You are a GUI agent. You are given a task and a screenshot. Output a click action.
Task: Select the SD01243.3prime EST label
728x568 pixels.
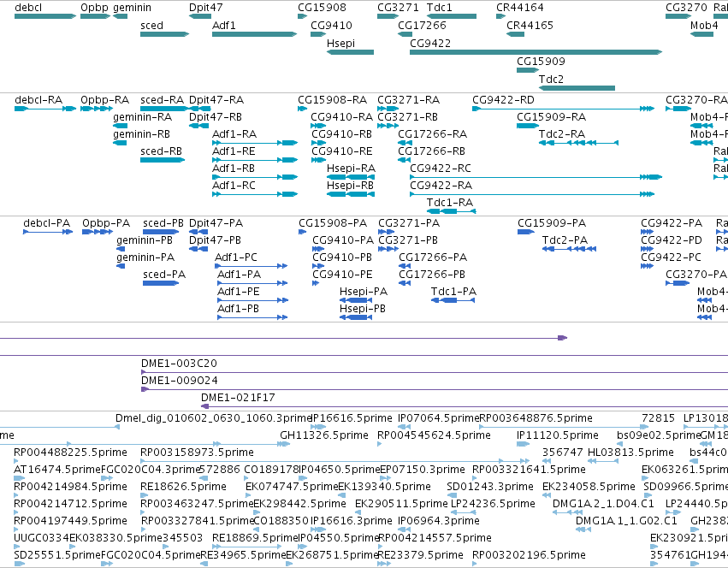pos(490,486)
